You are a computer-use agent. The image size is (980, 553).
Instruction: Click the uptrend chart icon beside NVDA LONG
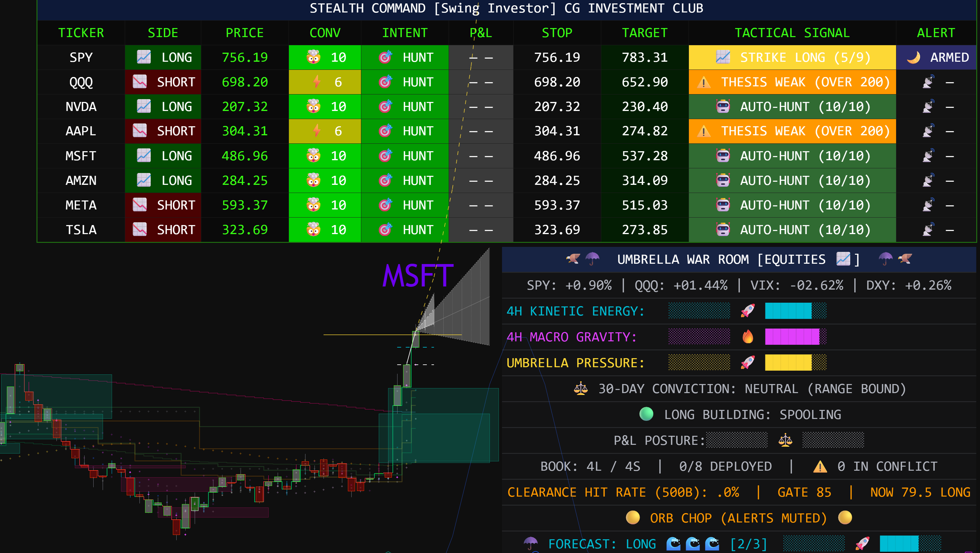pyautogui.click(x=144, y=106)
